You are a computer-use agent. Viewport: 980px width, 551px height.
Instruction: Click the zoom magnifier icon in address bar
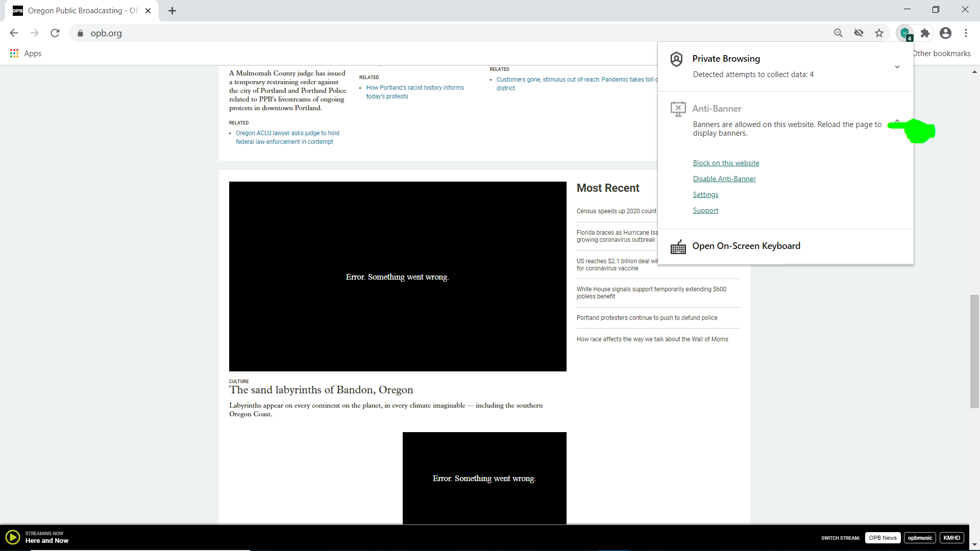point(838,33)
